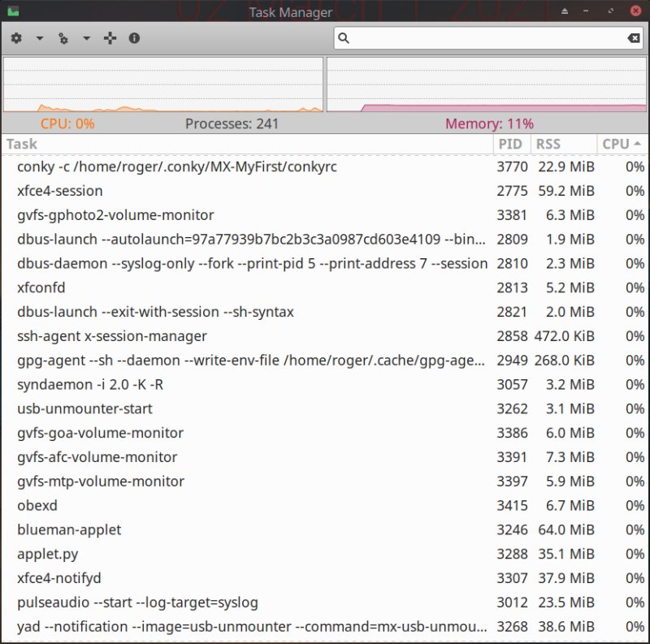Sort processes by the Task column
The image size is (650, 644).
244,144
